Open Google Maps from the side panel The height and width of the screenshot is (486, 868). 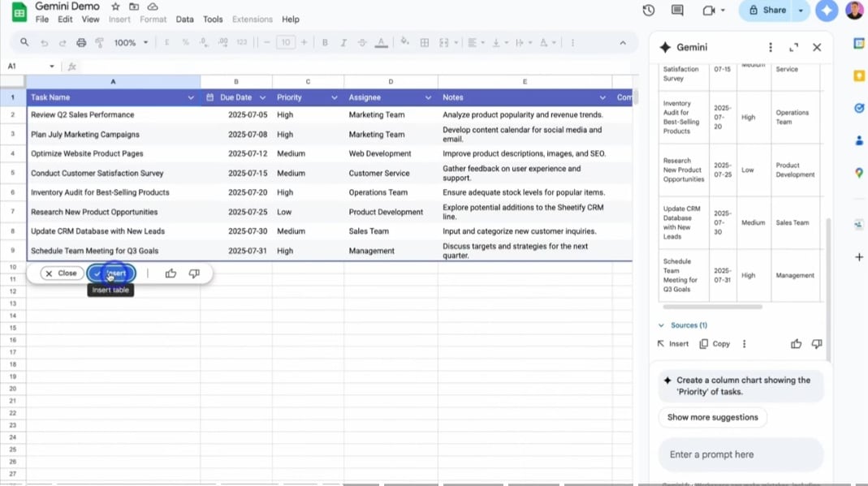tap(859, 173)
